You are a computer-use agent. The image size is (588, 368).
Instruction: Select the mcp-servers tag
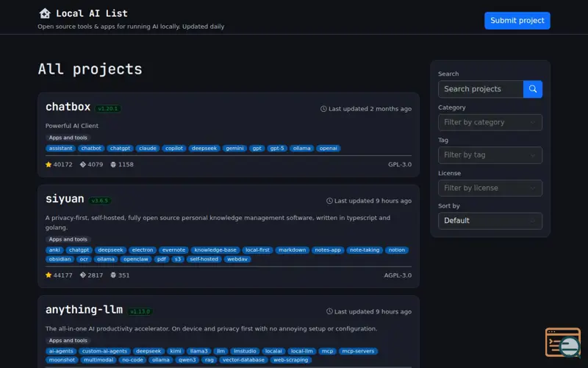click(x=358, y=352)
